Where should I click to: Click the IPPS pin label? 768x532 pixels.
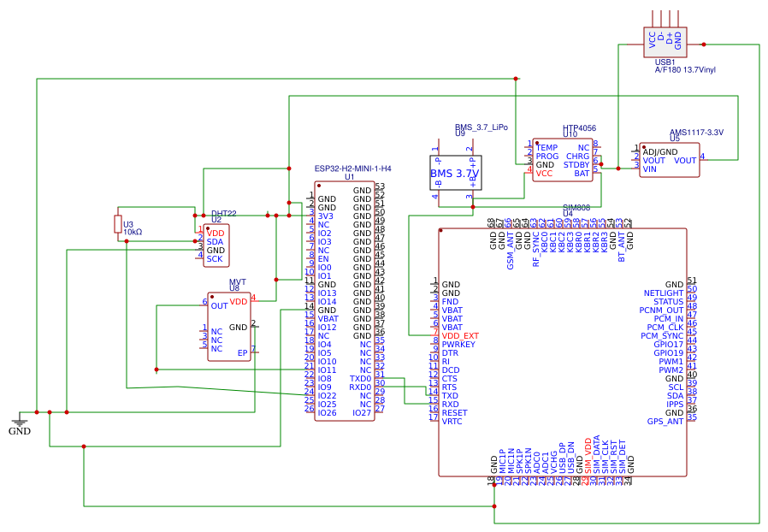675,405
